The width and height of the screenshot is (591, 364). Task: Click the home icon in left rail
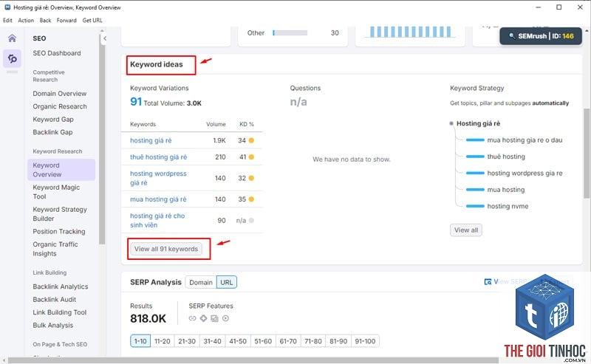[12, 38]
